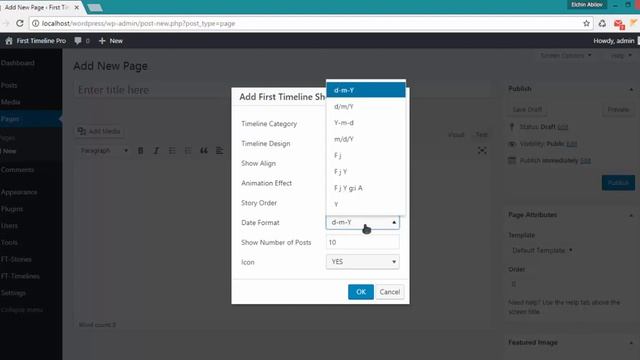Click the Add Media button
This screenshot has height=360, width=640.
[99, 131]
